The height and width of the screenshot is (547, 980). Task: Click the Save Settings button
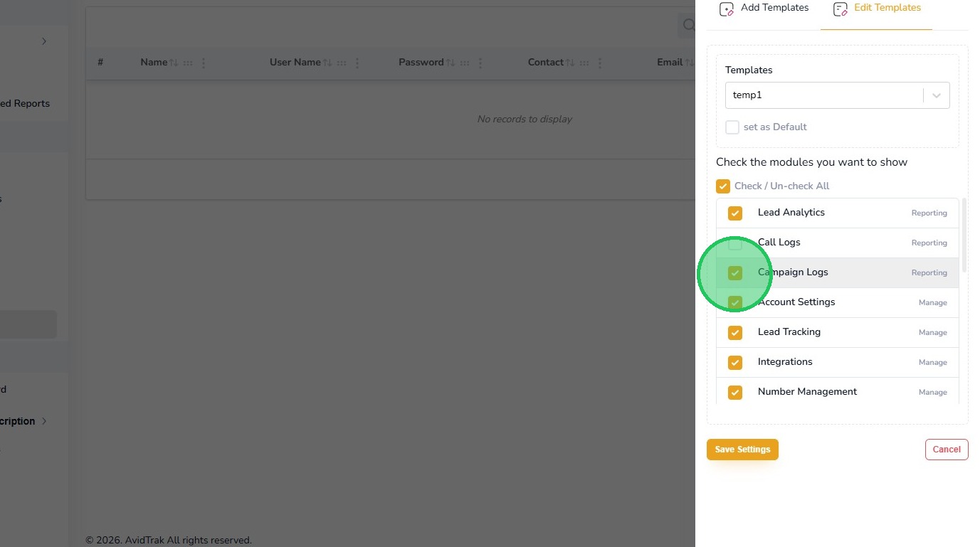point(742,450)
